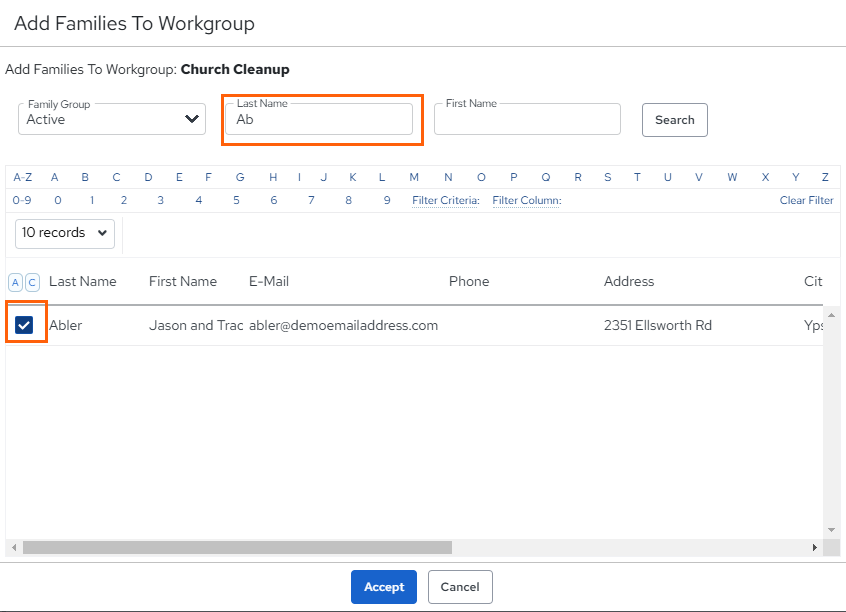Filter by letter N
The width and height of the screenshot is (846, 612).
(448, 177)
